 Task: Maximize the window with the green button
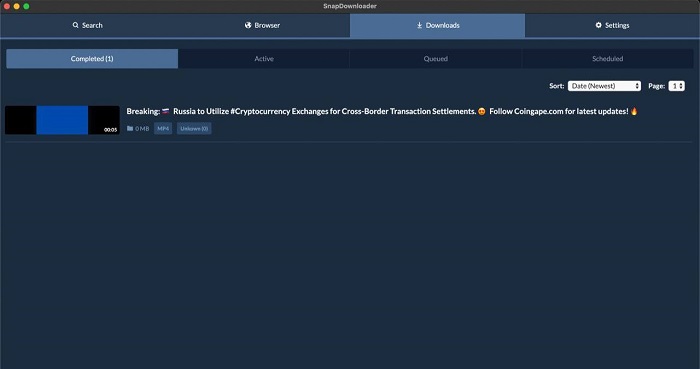26,6
